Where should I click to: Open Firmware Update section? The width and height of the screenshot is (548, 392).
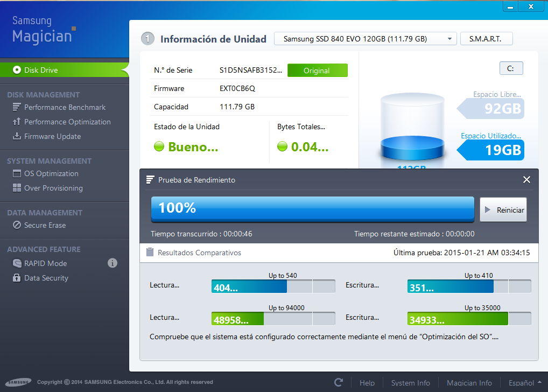[52, 136]
